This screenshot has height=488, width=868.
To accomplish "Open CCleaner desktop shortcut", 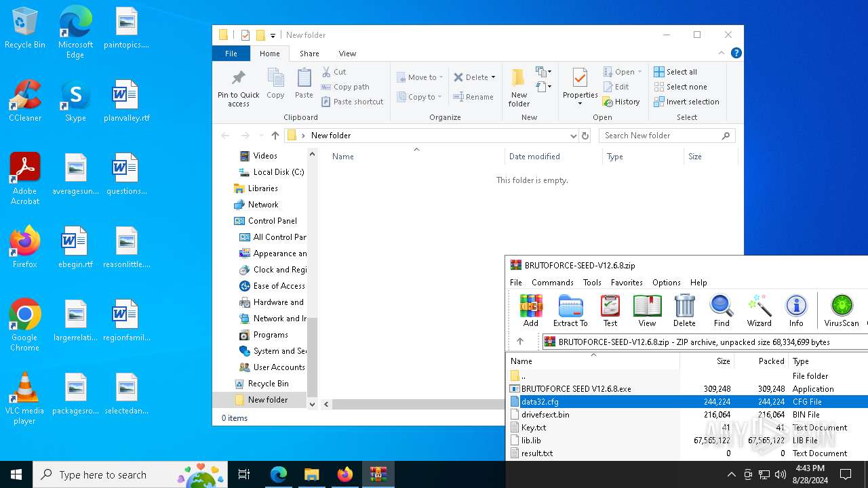I will (x=25, y=101).
